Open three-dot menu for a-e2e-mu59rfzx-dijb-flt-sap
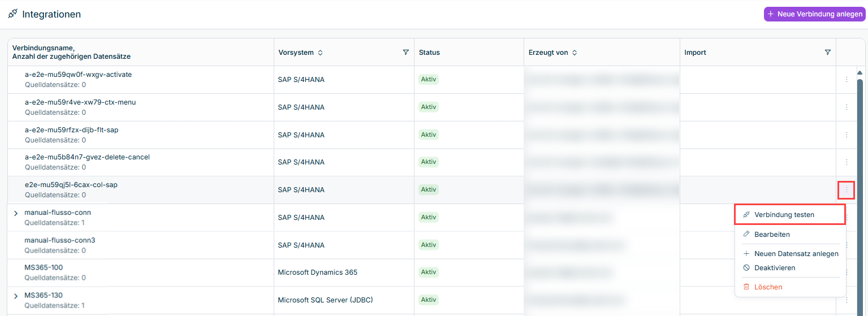This screenshot has width=868, height=316. [847, 135]
